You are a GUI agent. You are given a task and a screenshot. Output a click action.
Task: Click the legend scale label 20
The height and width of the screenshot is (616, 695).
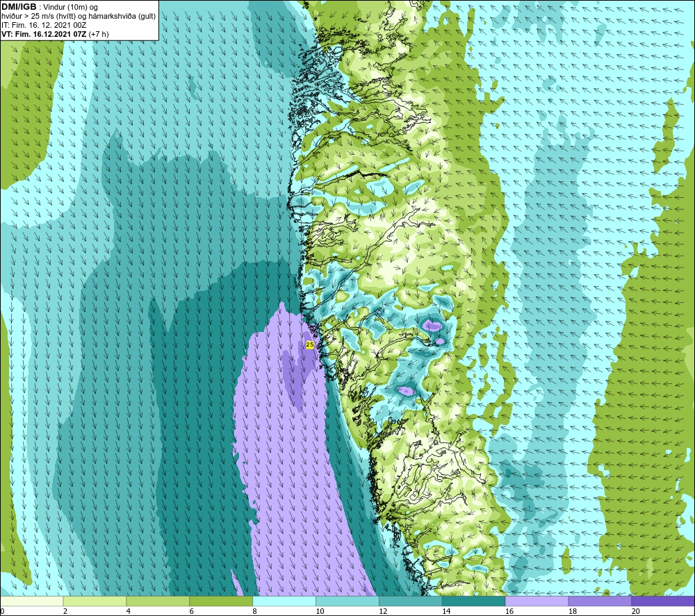pos(636,611)
